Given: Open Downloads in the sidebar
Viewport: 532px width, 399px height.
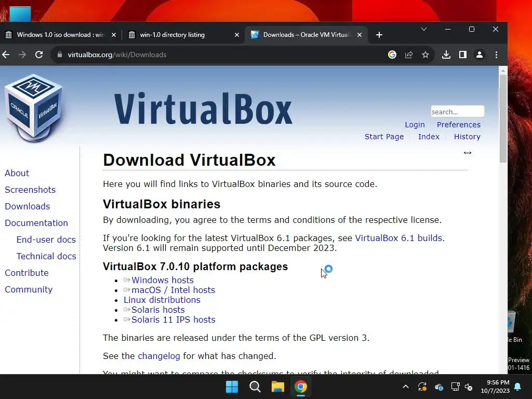Looking at the screenshot, I should pos(28,206).
